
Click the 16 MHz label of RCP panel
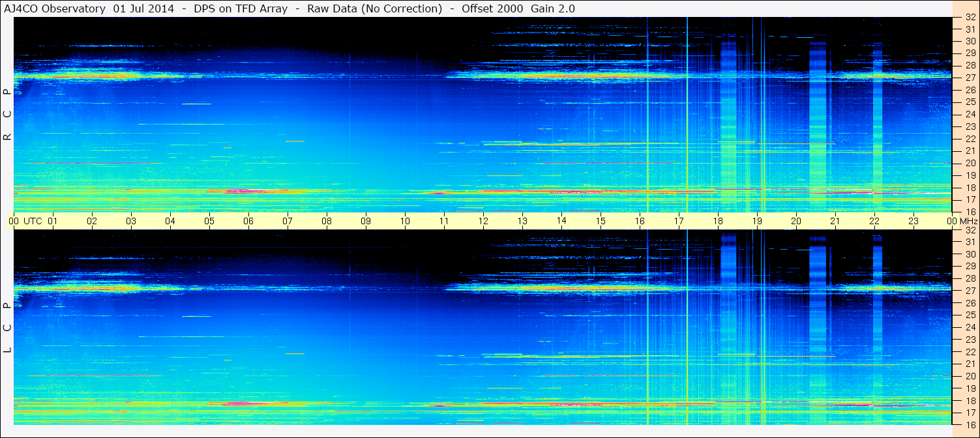(x=970, y=211)
